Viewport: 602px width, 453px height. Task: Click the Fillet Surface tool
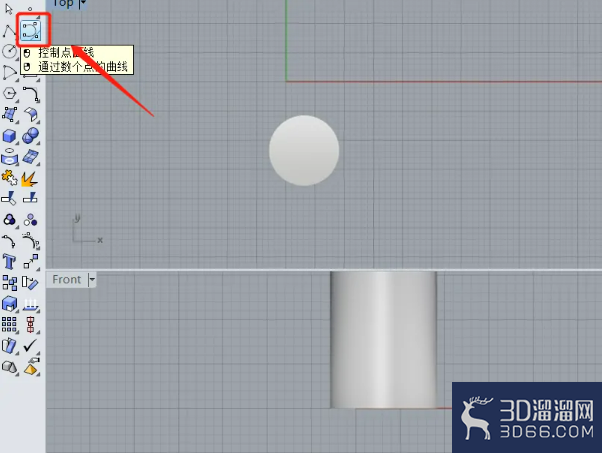(31, 114)
